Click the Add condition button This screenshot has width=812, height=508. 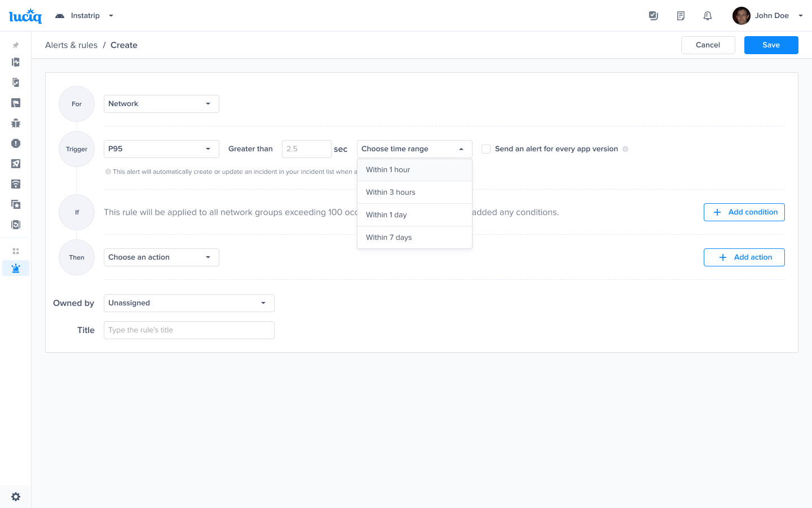744,212
